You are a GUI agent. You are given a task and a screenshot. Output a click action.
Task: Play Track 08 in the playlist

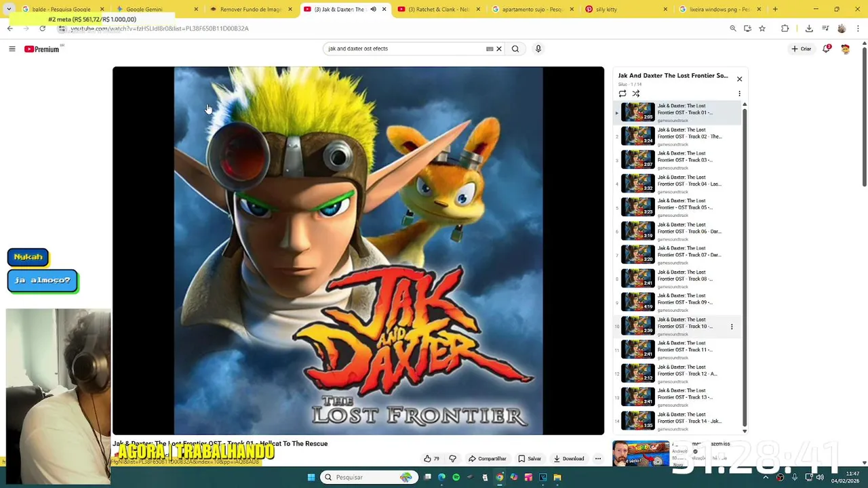pos(678,279)
